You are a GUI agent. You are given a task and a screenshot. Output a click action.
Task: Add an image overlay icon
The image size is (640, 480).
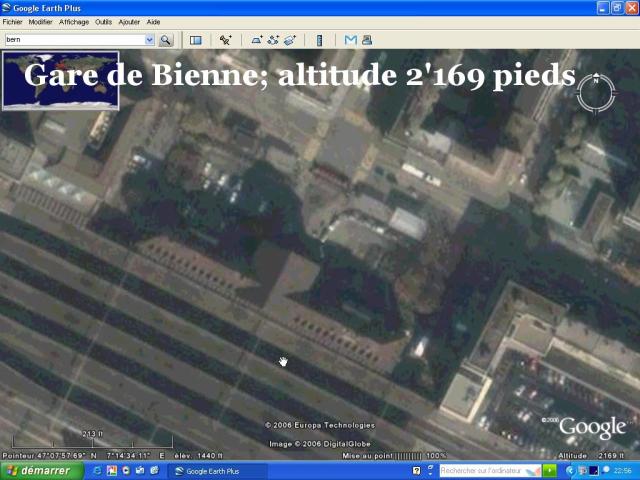(x=290, y=40)
